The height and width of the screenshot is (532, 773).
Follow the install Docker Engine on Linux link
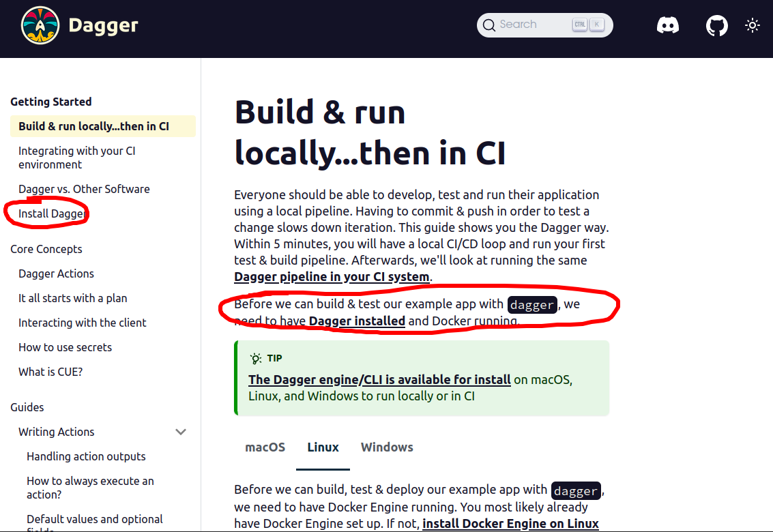pyautogui.click(x=510, y=523)
